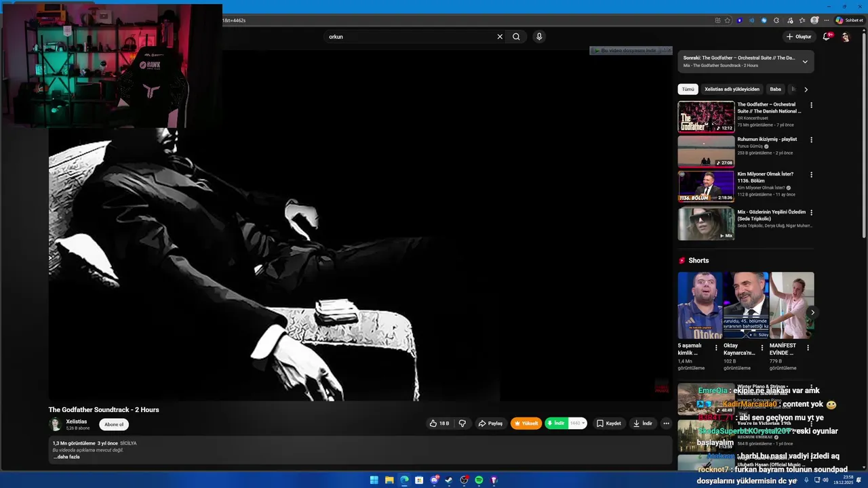Open the Xelistias channel avatar
The image size is (868, 488).
tap(55, 424)
